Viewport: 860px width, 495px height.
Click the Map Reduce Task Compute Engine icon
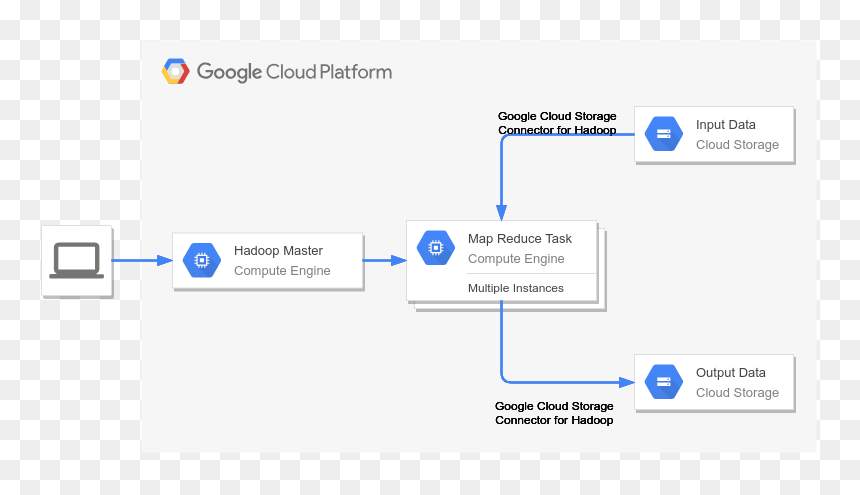point(435,248)
